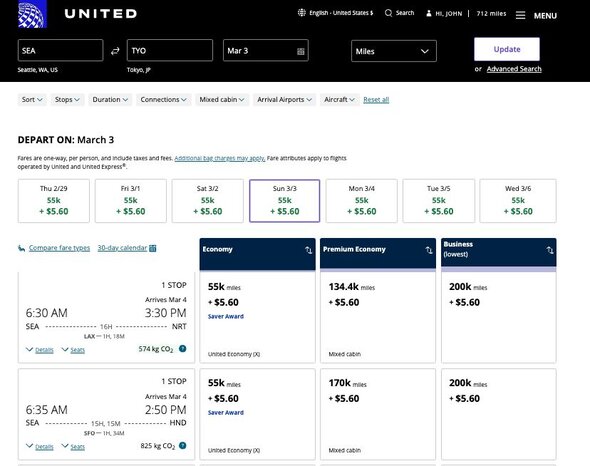Select the Sat 3/2 date tab
590x466 pixels.
[x=208, y=201]
